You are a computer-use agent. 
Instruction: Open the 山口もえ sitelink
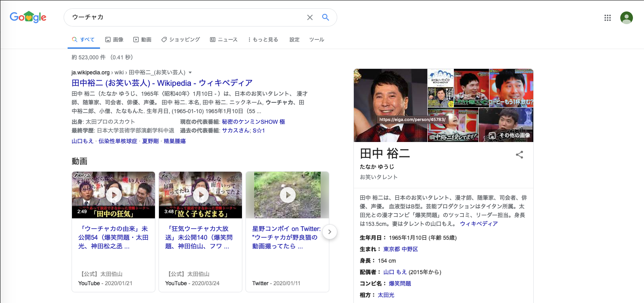[83, 141]
